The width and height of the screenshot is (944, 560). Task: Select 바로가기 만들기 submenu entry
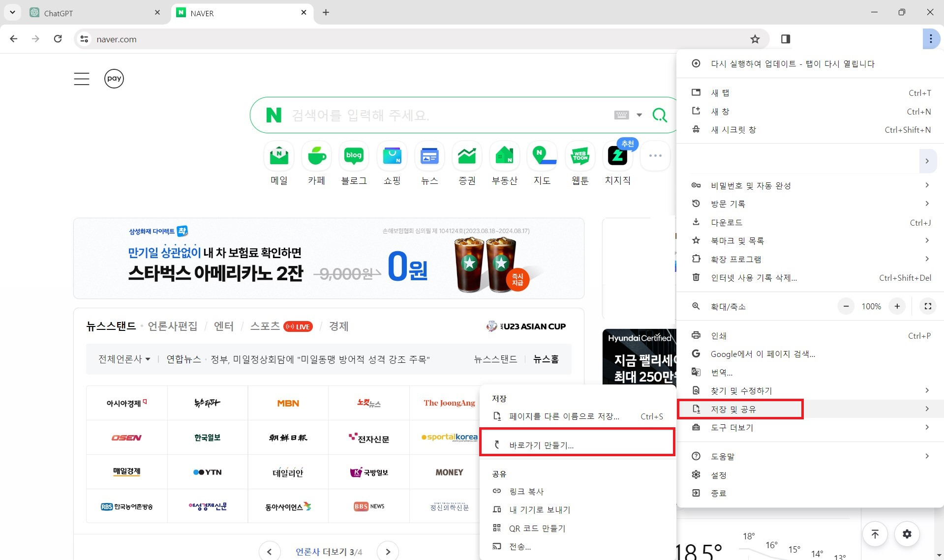pos(578,445)
